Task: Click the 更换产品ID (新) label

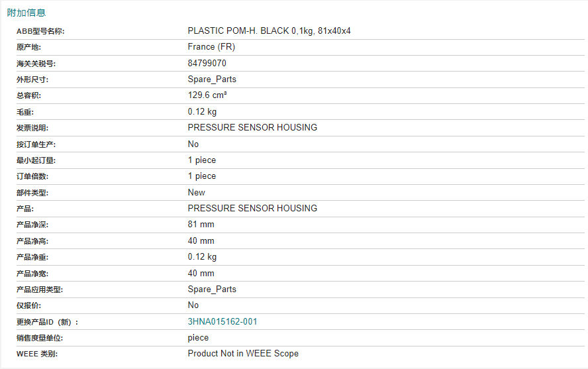Action: [x=47, y=322]
